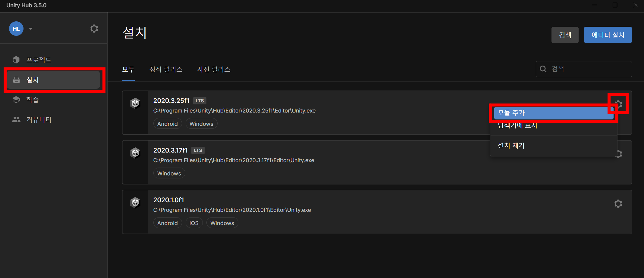Click install path of 2020.1.0f1 editor
The height and width of the screenshot is (278, 644).
click(x=232, y=210)
